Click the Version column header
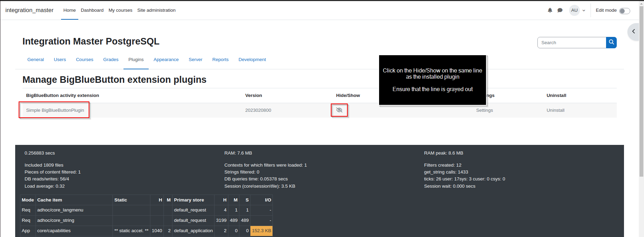 pos(253,96)
